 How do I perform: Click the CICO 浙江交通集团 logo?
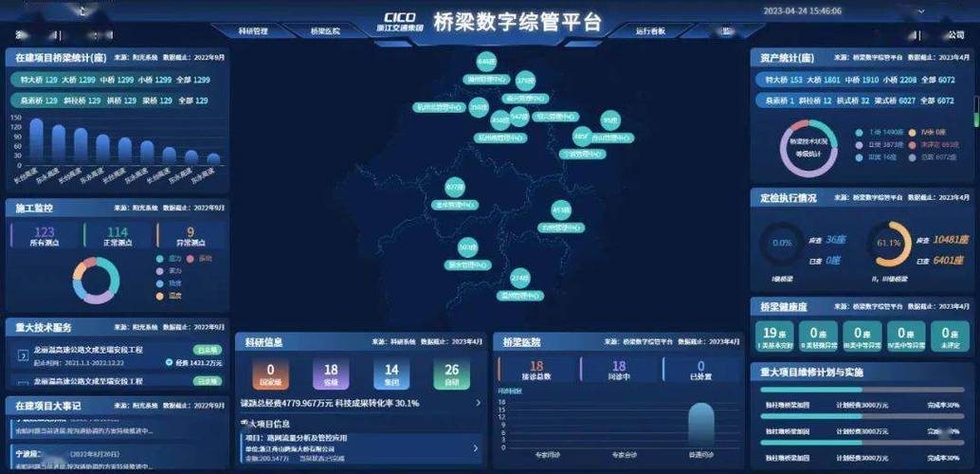[400, 22]
